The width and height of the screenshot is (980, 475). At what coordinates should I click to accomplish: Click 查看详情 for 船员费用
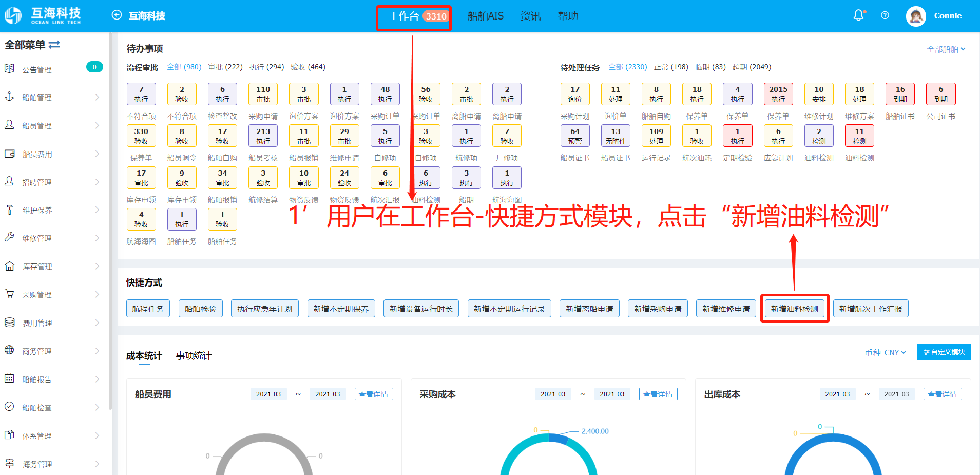[374, 394]
